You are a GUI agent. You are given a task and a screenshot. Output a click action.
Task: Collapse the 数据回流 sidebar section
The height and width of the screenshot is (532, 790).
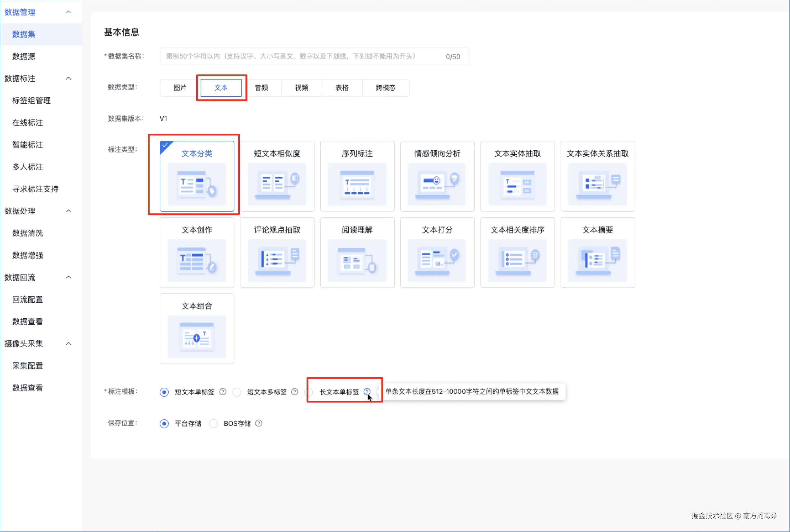point(69,277)
